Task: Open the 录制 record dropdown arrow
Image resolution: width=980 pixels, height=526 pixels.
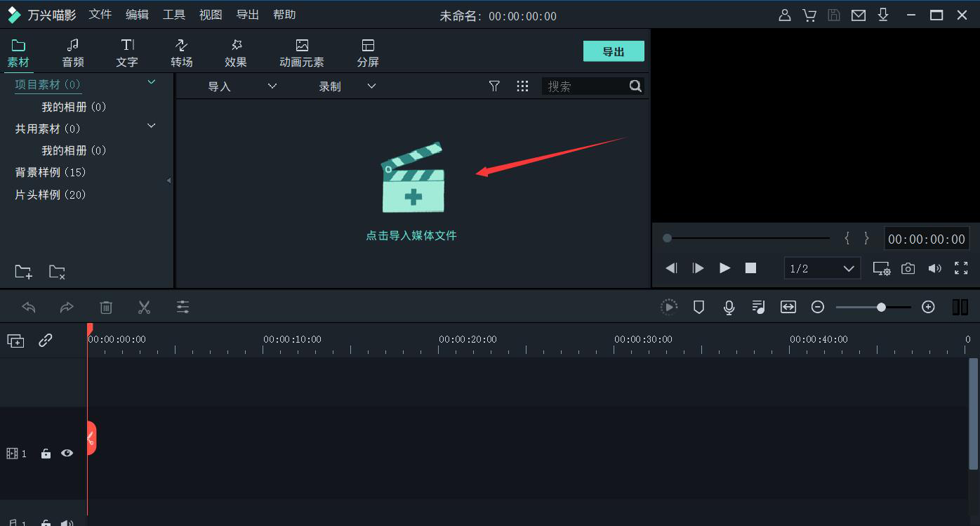Action: pyautogui.click(x=371, y=86)
